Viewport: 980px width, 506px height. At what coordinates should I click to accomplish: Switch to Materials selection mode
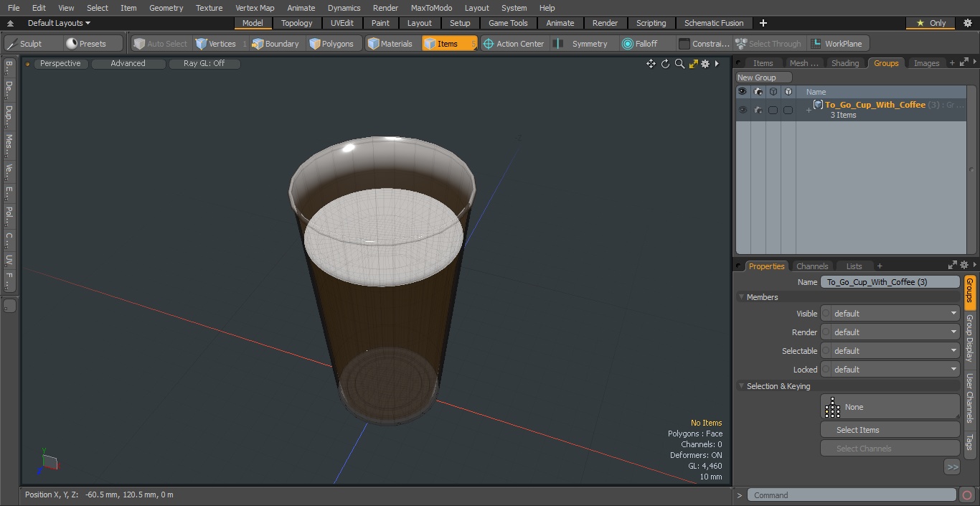coord(392,44)
